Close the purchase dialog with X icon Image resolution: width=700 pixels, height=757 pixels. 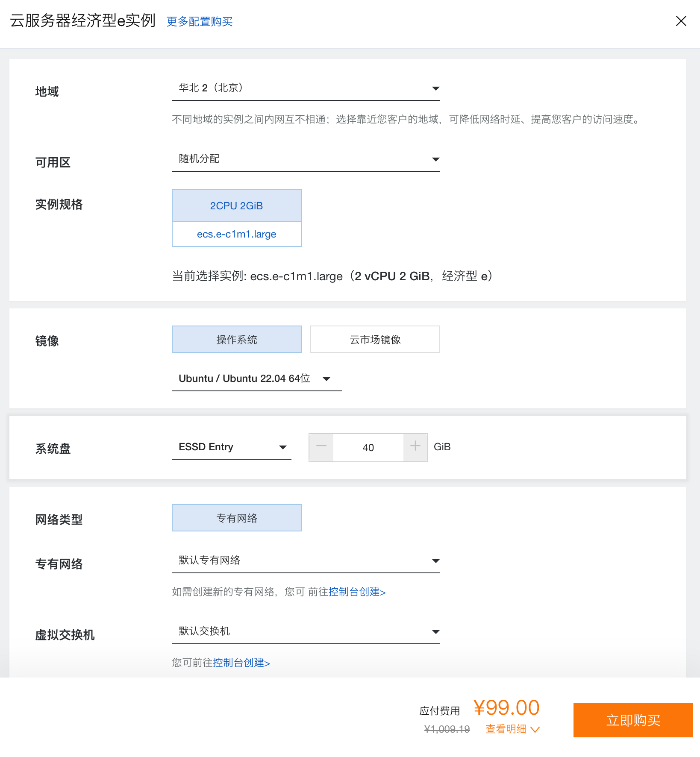tap(681, 21)
